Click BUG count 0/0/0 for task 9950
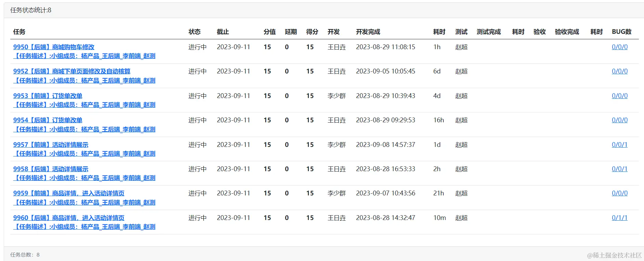The image size is (644, 261). pyautogui.click(x=619, y=47)
